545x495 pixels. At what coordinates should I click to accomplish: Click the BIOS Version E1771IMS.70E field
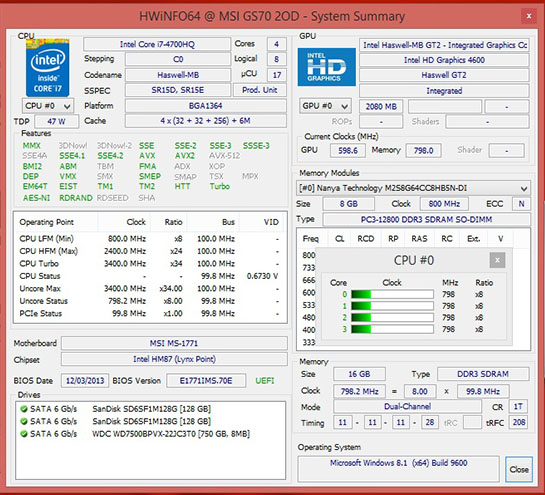pyautogui.click(x=206, y=381)
